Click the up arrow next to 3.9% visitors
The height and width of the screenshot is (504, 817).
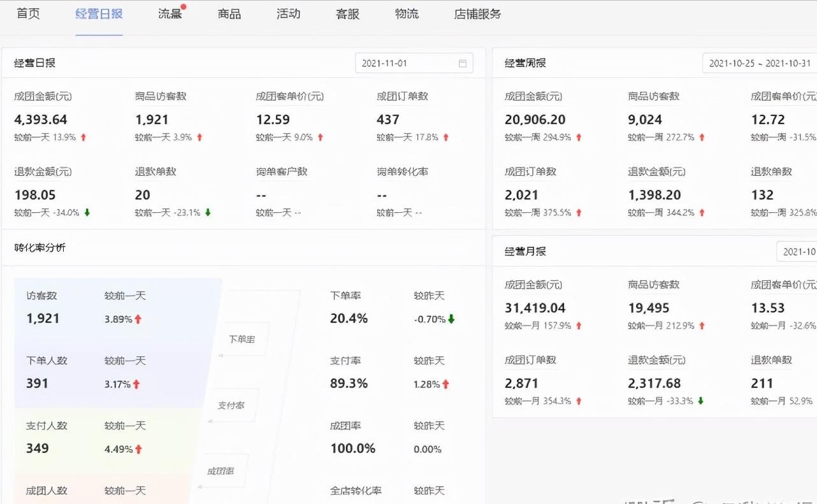(199, 137)
